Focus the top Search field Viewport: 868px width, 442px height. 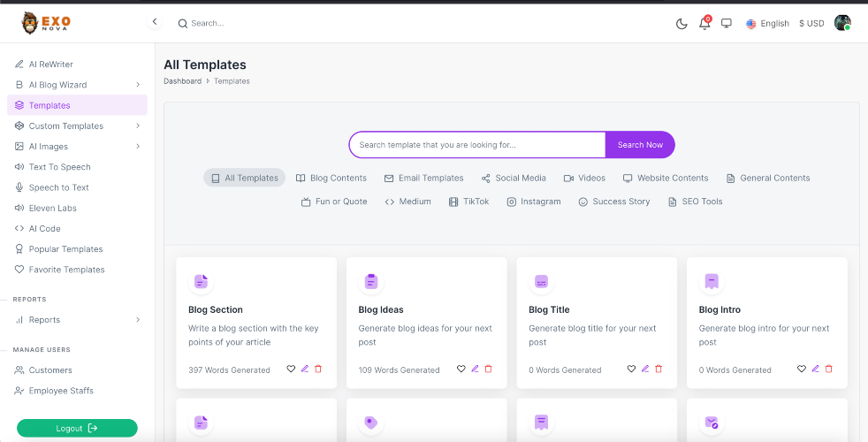(x=207, y=23)
